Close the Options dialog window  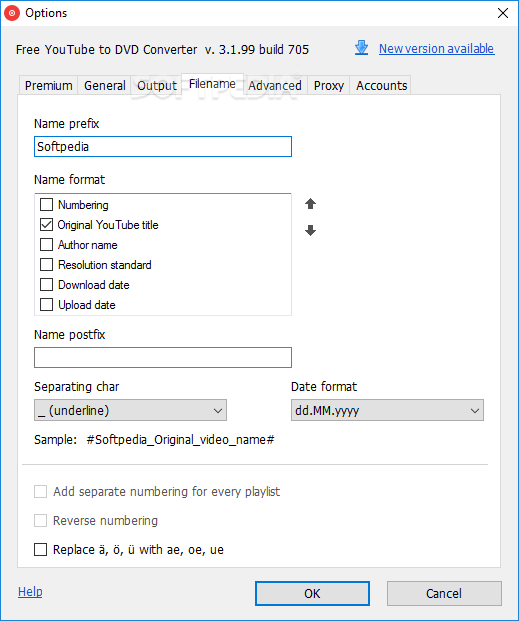tap(503, 13)
